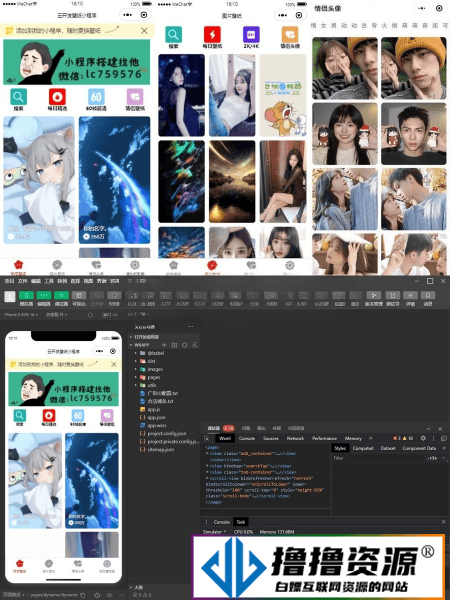Screen dimensions: 450x600
Task: Switch to the Performance debugger tab
Action: coord(324,438)
